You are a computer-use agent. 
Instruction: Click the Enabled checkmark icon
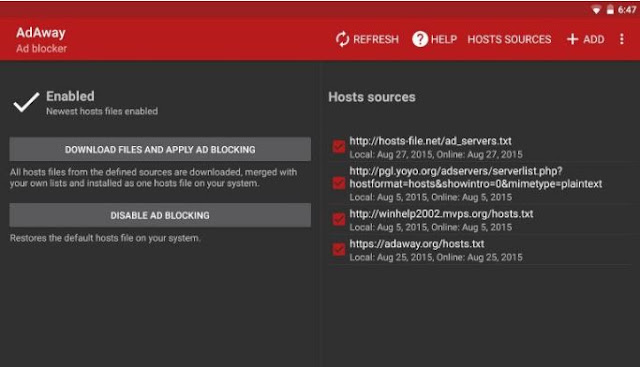click(x=26, y=102)
